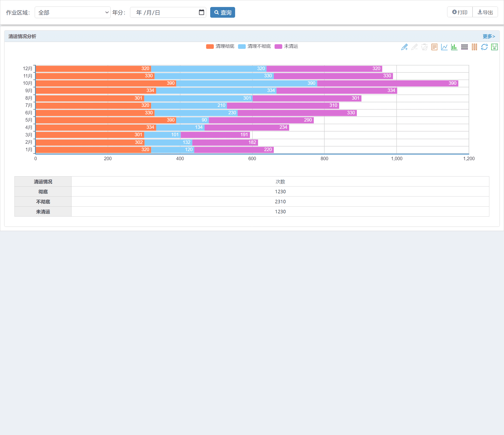
Task: Click the 打印 print button
Action: pyautogui.click(x=460, y=12)
